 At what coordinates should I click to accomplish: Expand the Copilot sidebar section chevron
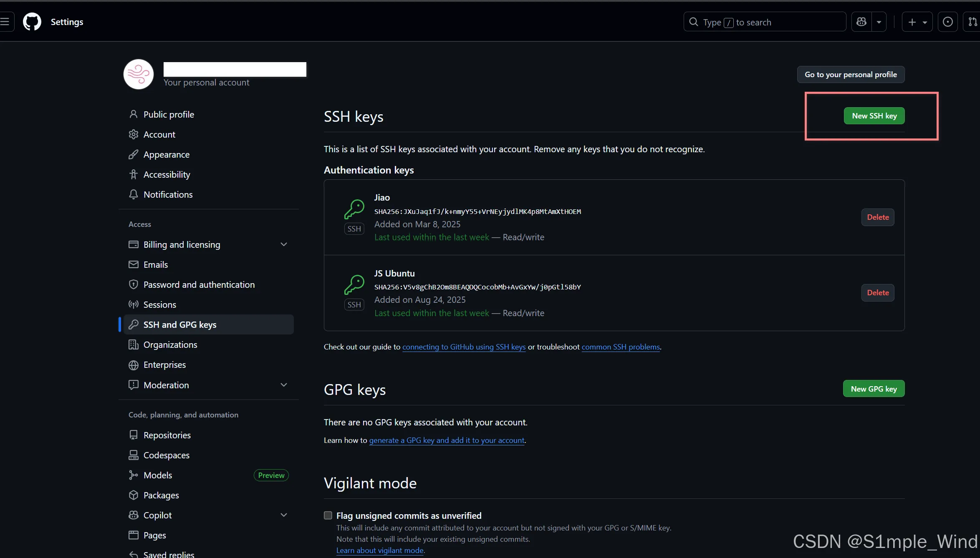pos(284,515)
